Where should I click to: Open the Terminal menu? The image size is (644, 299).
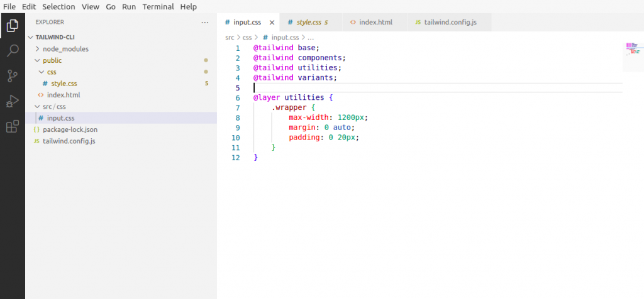(158, 6)
